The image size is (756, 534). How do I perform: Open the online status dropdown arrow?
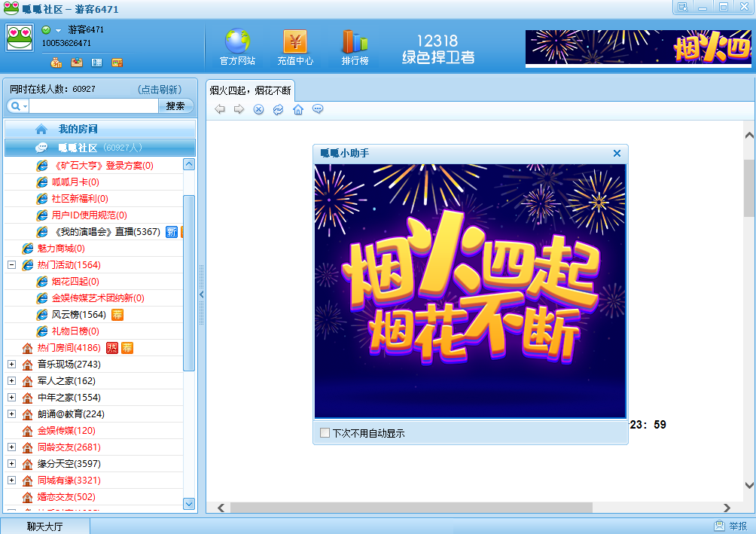pyautogui.click(x=58, y=30)
